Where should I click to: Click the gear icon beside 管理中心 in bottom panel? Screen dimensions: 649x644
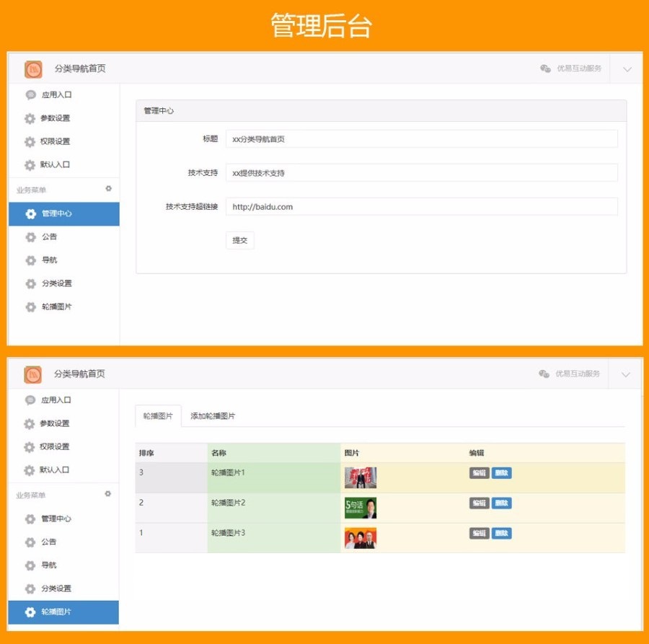(30, 519)
